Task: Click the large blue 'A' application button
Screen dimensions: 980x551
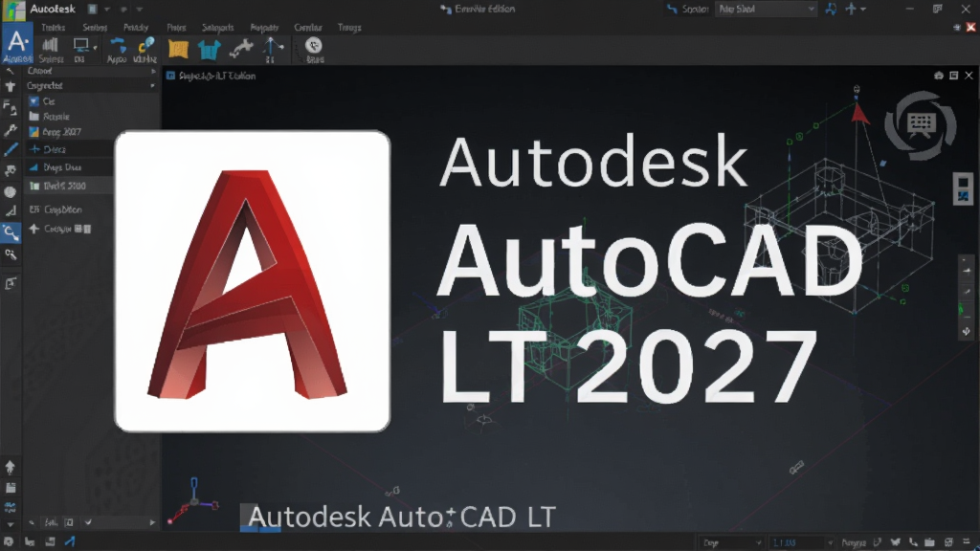Action: 17,44
